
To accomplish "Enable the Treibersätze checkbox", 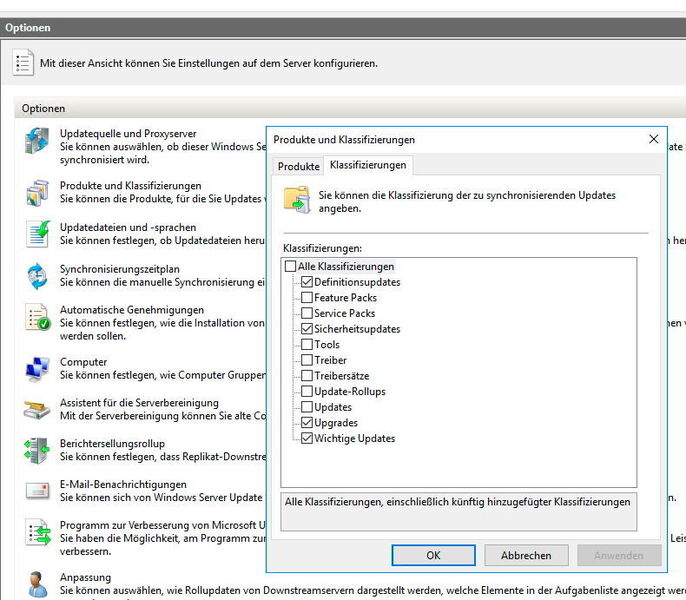I will pos(307,375).
